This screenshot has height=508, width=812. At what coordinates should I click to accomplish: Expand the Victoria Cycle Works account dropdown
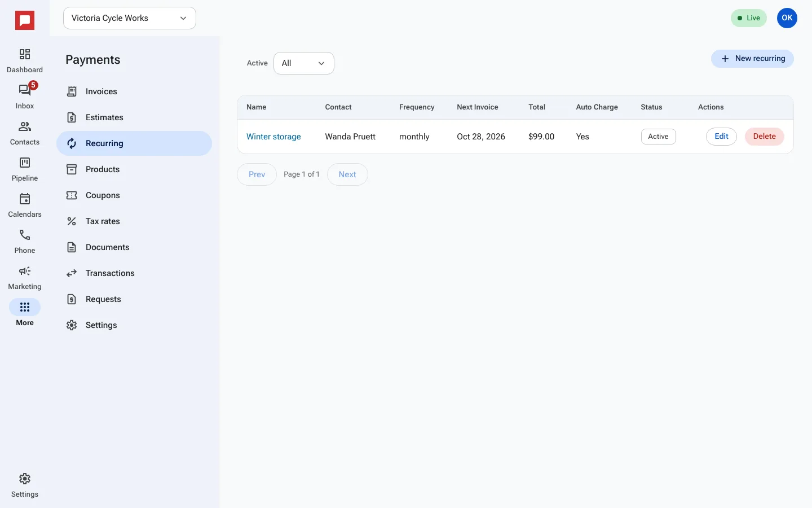pyautogui.click(x=130, y=18)
